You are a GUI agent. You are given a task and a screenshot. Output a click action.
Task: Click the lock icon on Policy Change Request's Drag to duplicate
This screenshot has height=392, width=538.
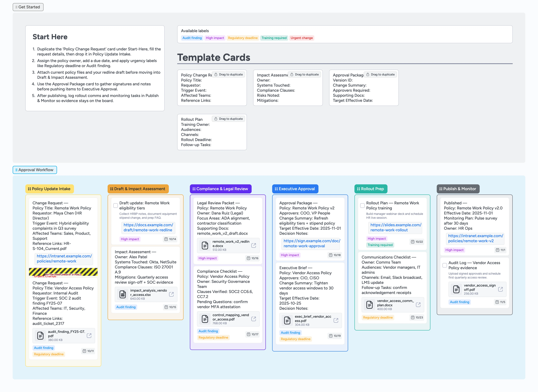(x=216, y=74)
